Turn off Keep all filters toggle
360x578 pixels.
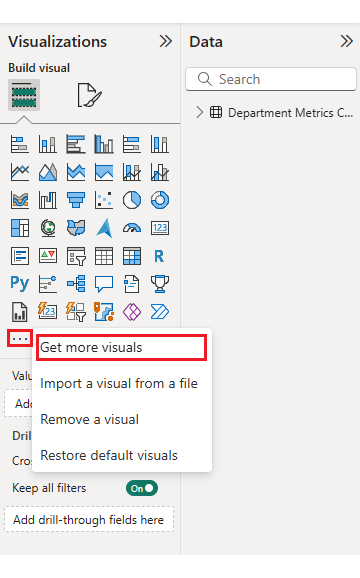pos(142,488)
